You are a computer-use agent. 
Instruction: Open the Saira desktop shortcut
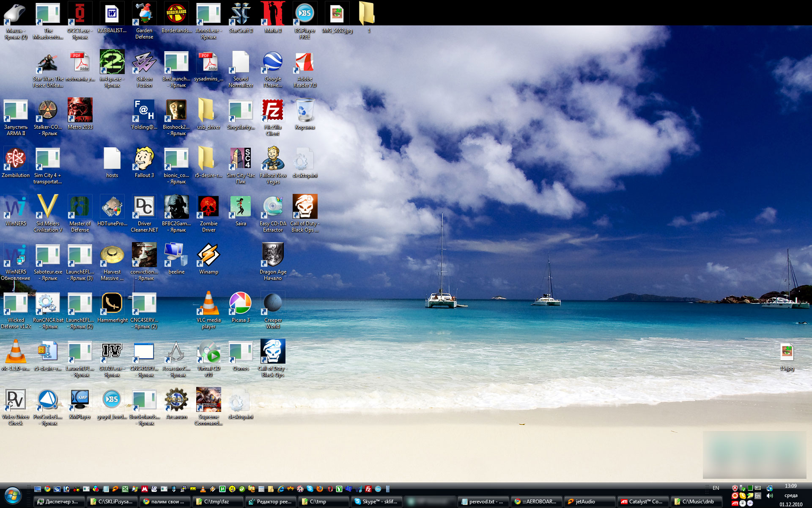241,211
